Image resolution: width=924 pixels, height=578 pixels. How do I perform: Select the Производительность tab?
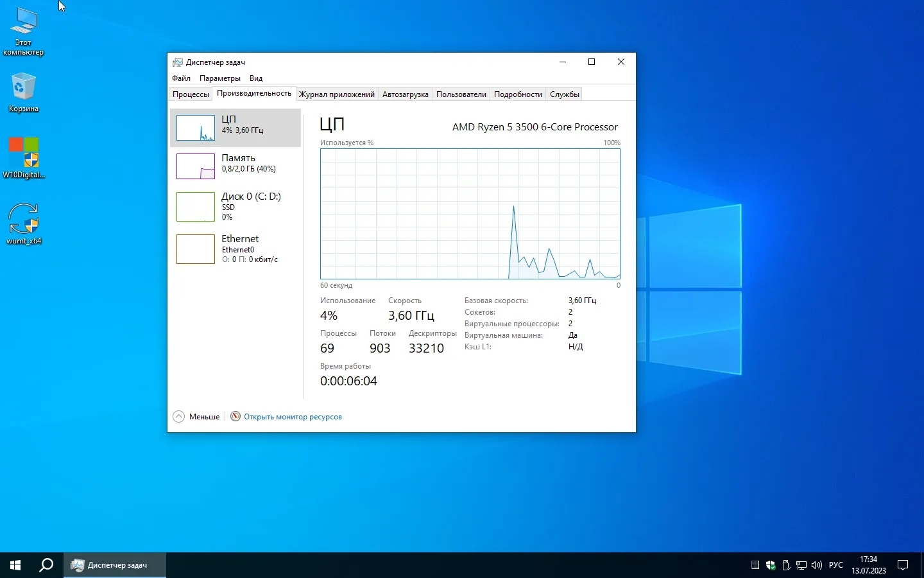pos(254,94)
